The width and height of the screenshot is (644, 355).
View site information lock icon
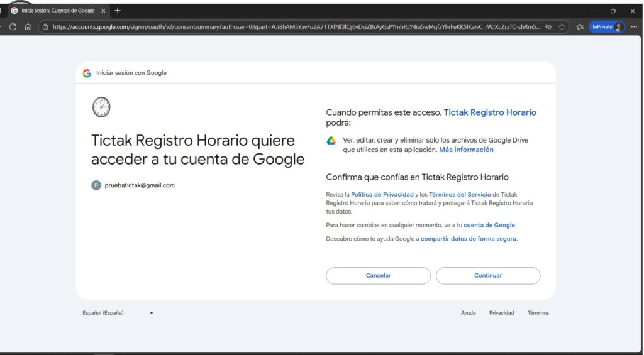(x=45, y=27)
